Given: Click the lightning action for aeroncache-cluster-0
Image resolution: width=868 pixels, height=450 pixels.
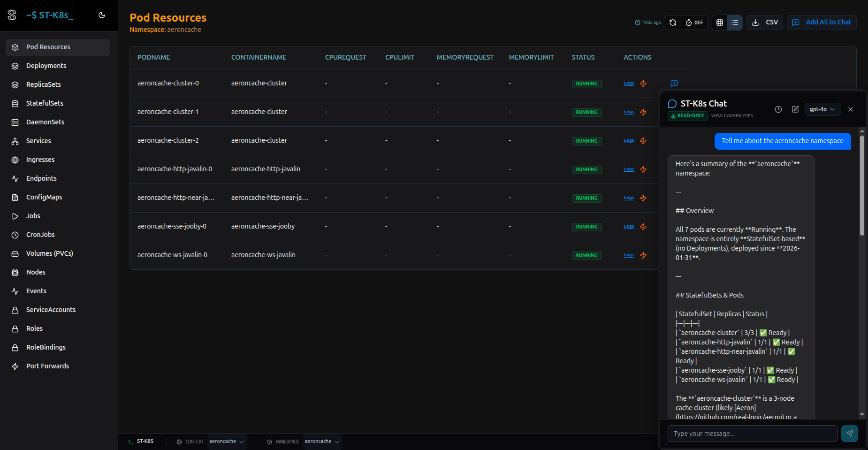Looking at the screenshot, I should tap(643, 84).
